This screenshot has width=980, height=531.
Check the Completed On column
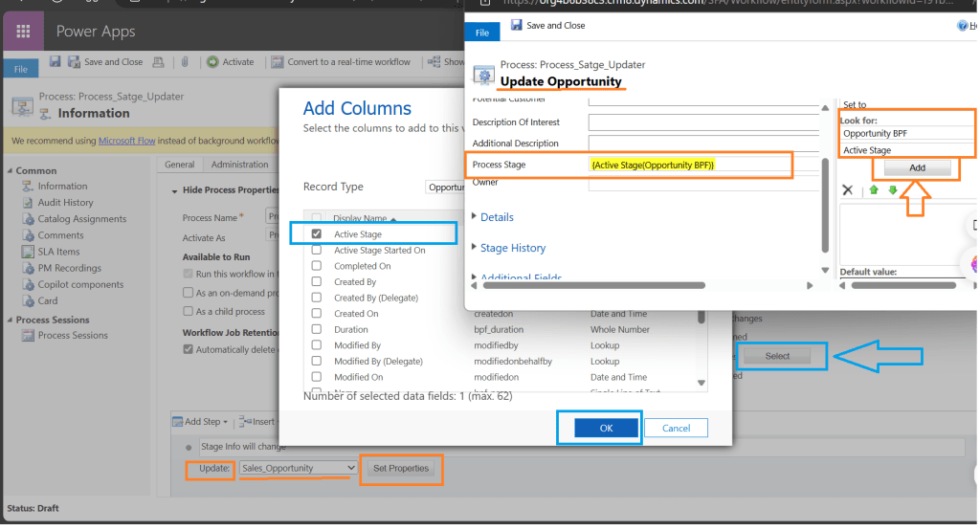click(x=316, y=266)
